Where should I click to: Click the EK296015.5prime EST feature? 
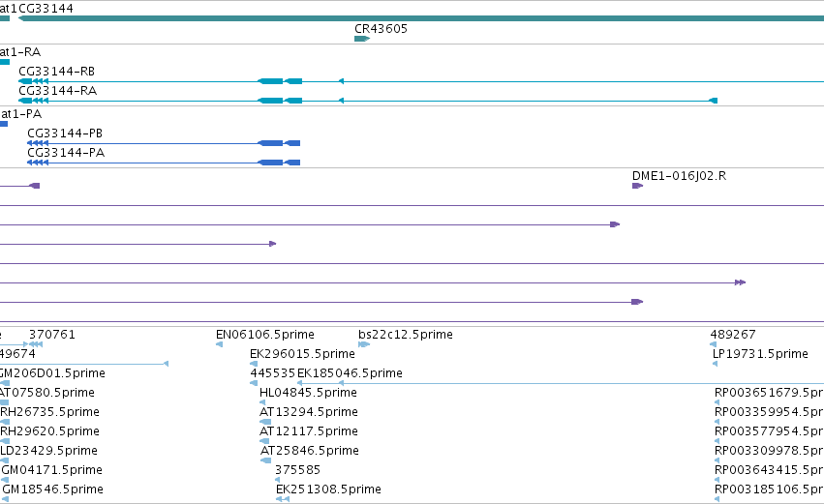(254, 364)
